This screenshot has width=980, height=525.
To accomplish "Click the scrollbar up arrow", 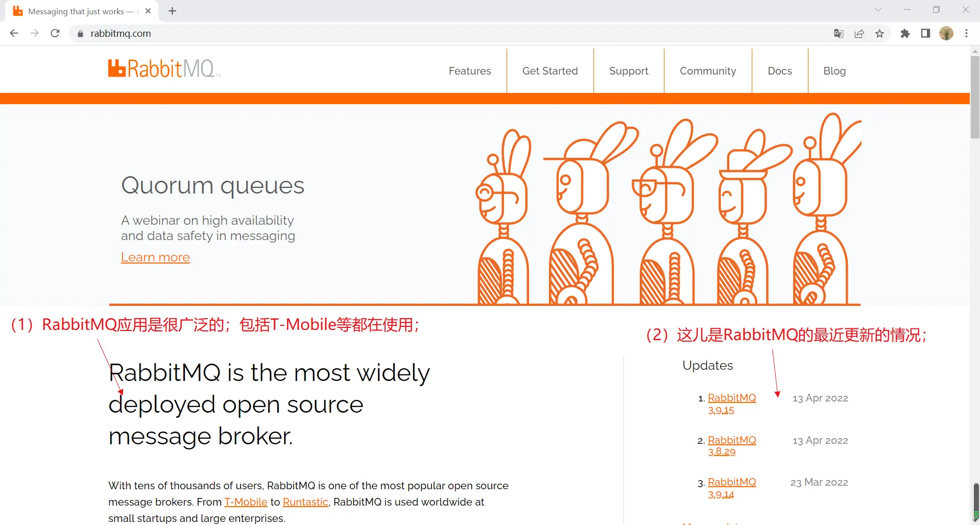I will [x=975, y=51].
